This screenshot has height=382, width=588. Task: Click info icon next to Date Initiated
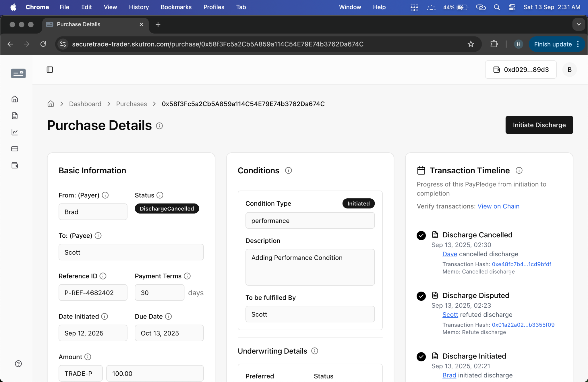[105, 316]
